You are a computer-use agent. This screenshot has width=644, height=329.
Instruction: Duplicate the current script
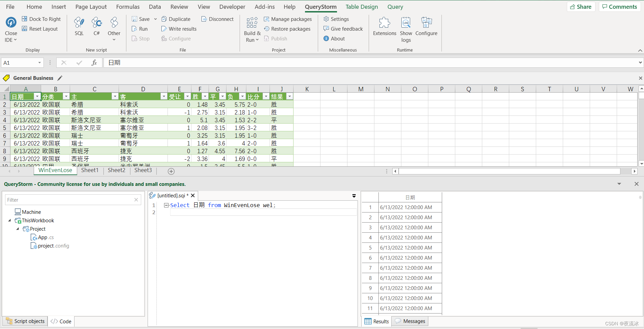pos(176,19)
